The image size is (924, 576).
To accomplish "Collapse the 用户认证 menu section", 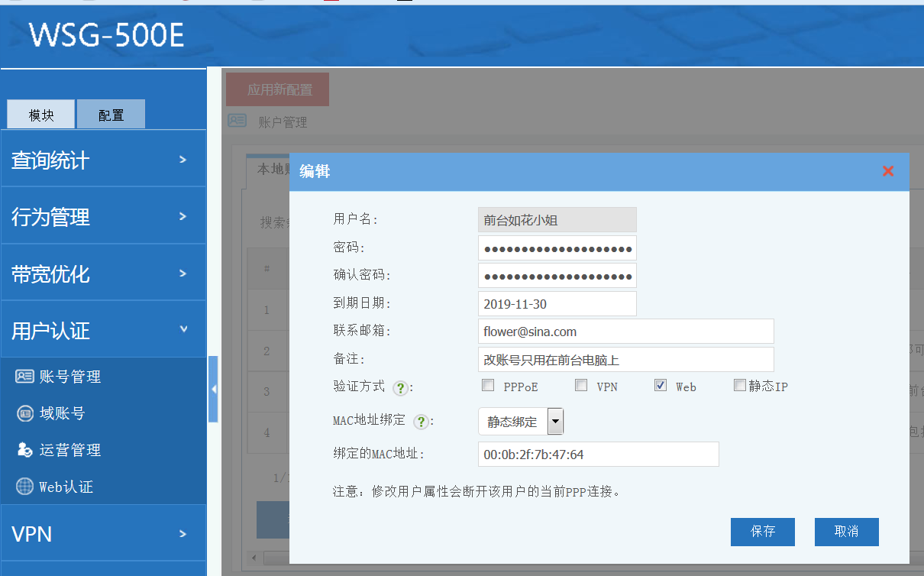I will [x=103, y=330].
